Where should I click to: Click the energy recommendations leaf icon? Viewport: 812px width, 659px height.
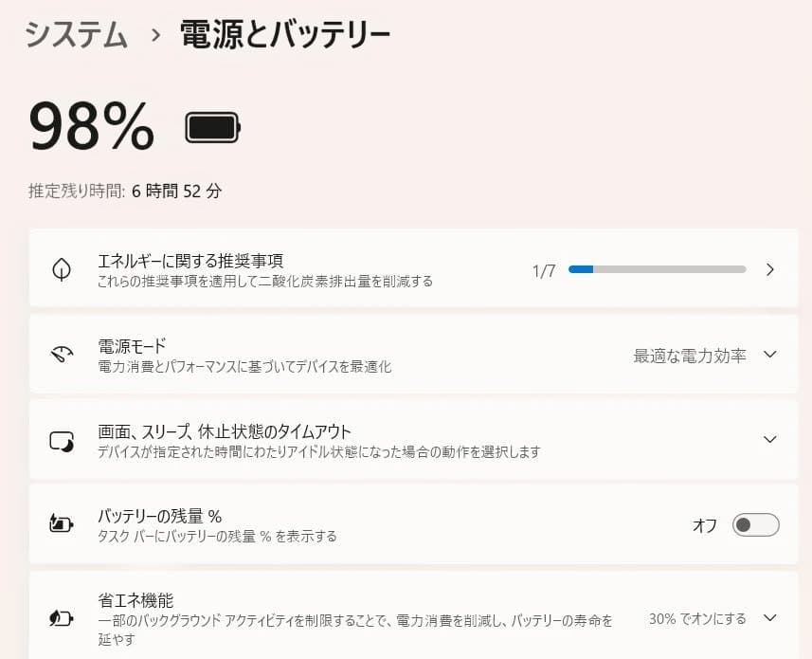pos(62,269)
